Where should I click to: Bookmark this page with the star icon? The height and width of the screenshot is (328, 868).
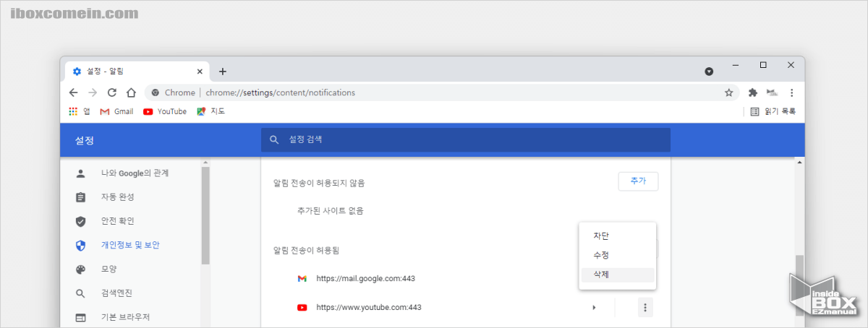[728, 92]
